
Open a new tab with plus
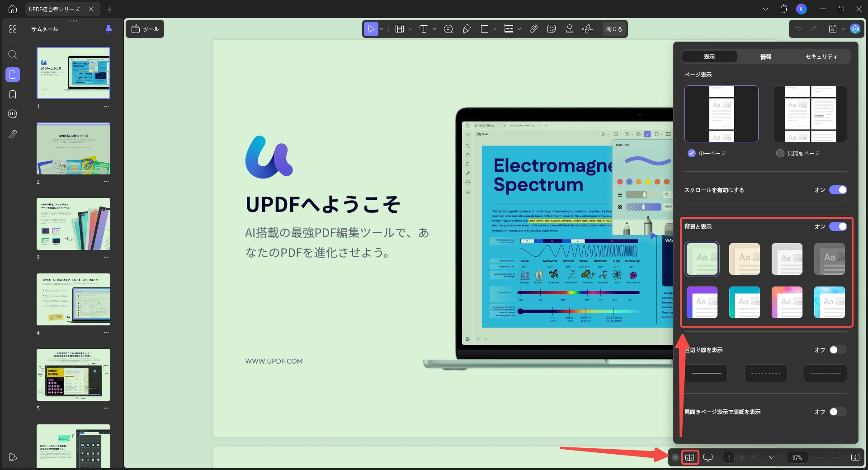(x=109, y=9)
